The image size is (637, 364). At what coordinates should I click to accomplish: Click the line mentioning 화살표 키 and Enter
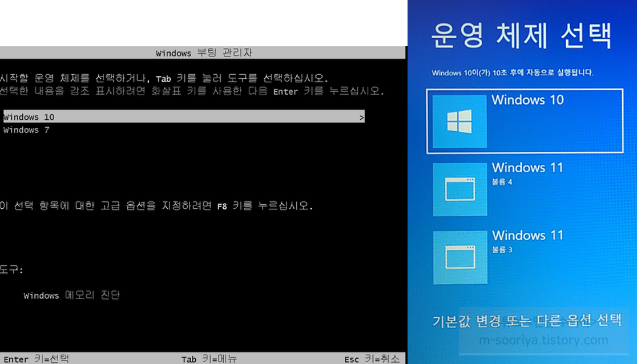pyautogui.click(x=192, y=91)
